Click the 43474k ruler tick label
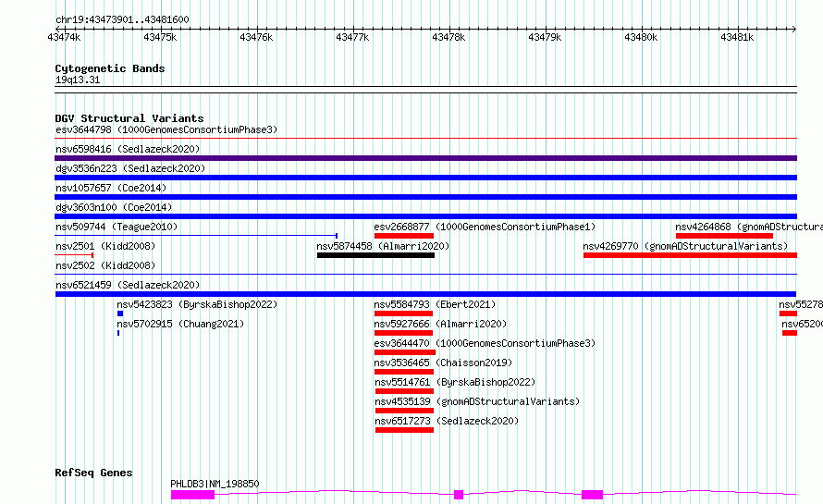823x504 pixels. pyautogui.click(x=64, y=37)
